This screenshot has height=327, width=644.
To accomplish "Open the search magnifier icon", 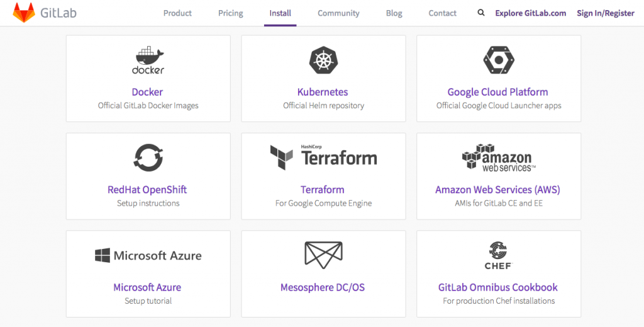I will (481, 13).
